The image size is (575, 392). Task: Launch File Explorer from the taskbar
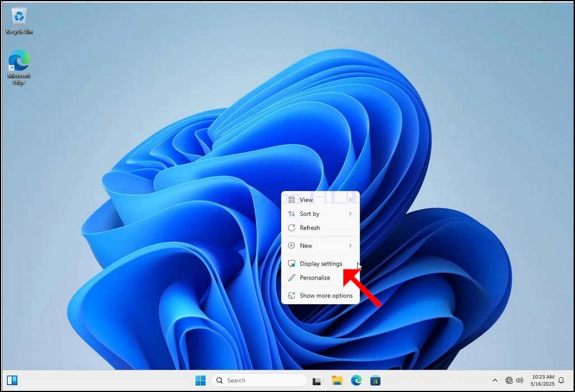[x=337, y=381]
